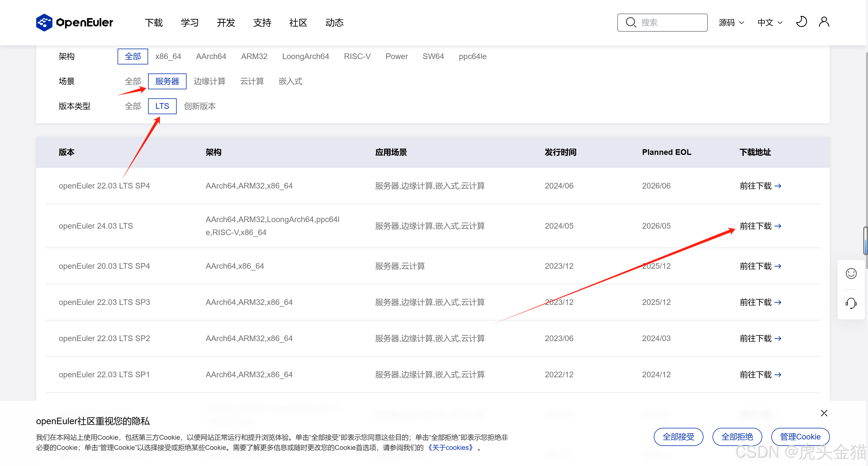Select ARM32 architecture filter
868x466 pixels.
click(x=254, y=56)
